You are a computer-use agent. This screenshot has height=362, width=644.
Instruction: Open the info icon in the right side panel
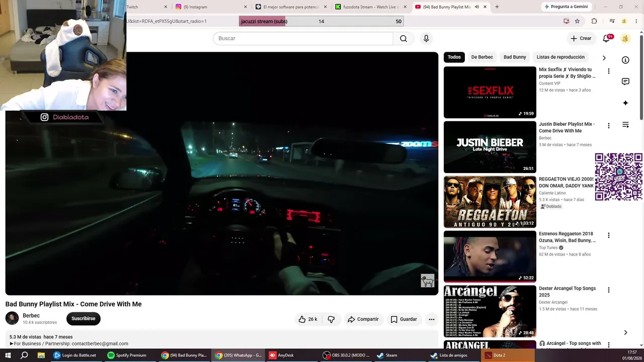pos(625,60)
